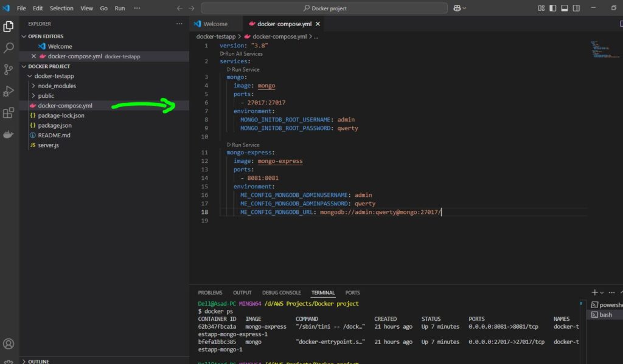This screenshot has height=364, width=623.
Task: Click Run Service above mongo service
Action: (x=243, y=69)
